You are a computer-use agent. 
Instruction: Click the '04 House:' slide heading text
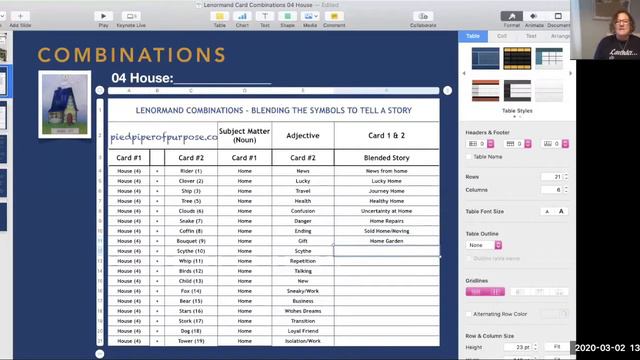point(142,78)
